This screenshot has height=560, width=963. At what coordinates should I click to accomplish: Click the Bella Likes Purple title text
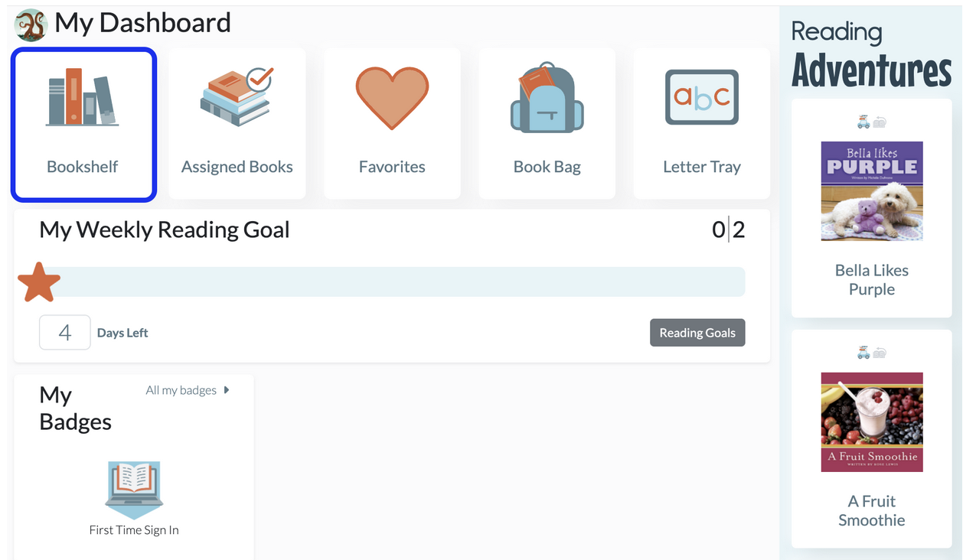[872, 280]
